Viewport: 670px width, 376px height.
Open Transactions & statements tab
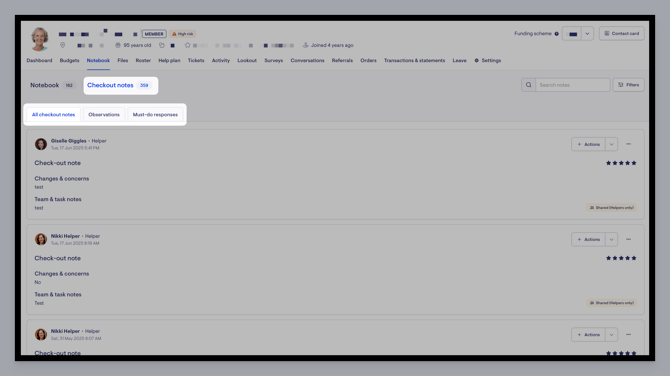click(414, 61)
